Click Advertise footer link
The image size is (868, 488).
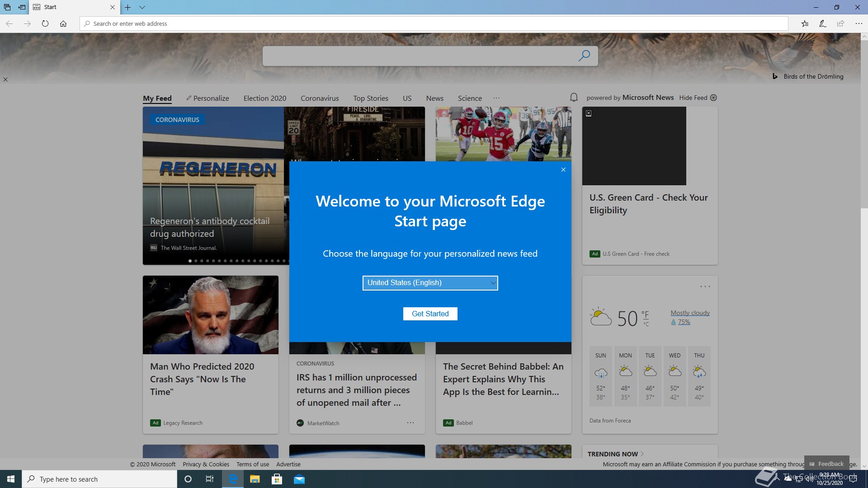click(x=288, y=464)
